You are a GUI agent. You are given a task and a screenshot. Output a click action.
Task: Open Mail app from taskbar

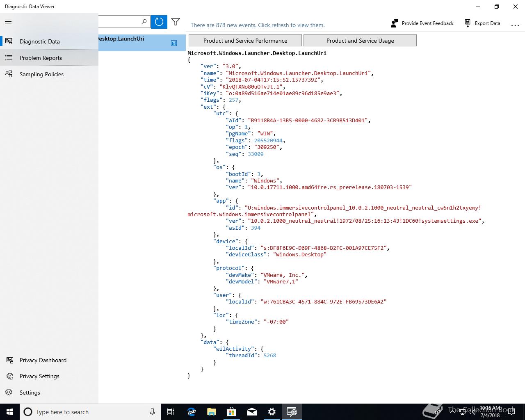coord(252,412)
